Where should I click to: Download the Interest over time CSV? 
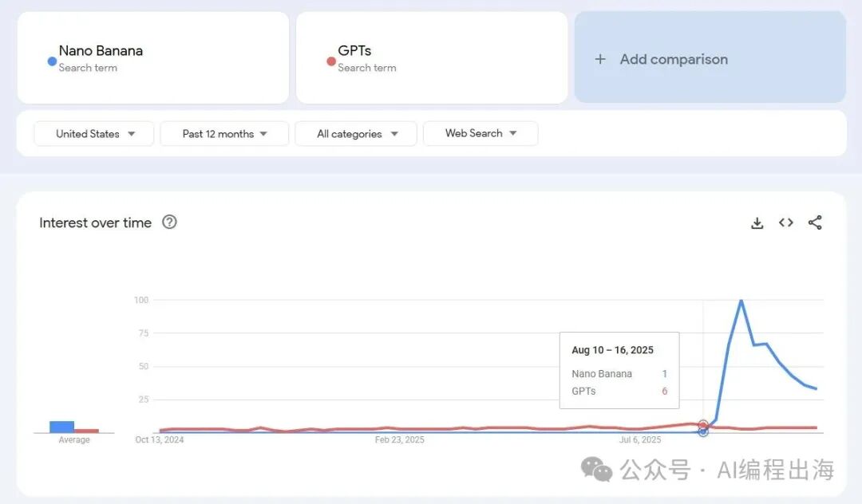pyautogui.click(x=757, y=223)
